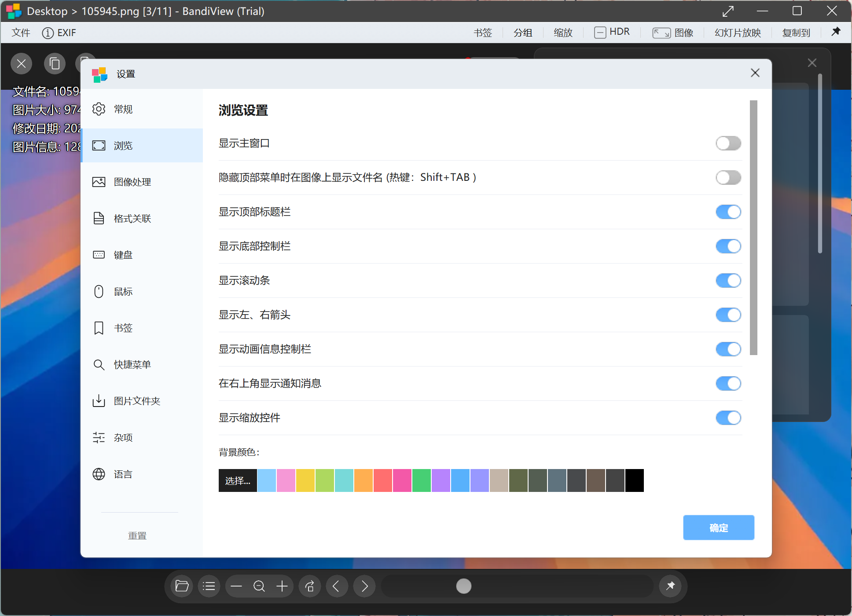The width and height of the screenshot is (852, 616).
Task: Click the 快捷菜单 magnifier icon
Action: (99, 365)
